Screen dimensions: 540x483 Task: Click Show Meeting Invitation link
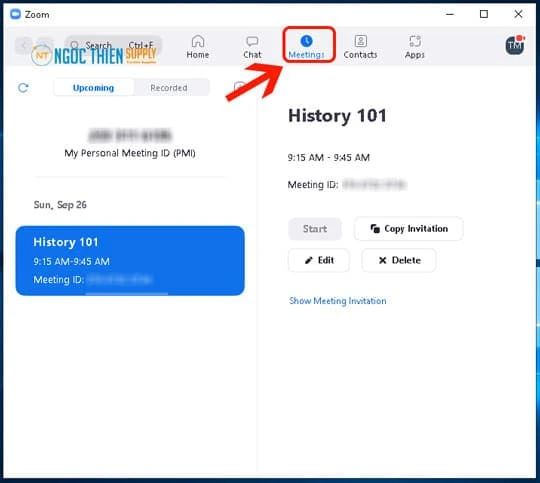tap(338, 301)
